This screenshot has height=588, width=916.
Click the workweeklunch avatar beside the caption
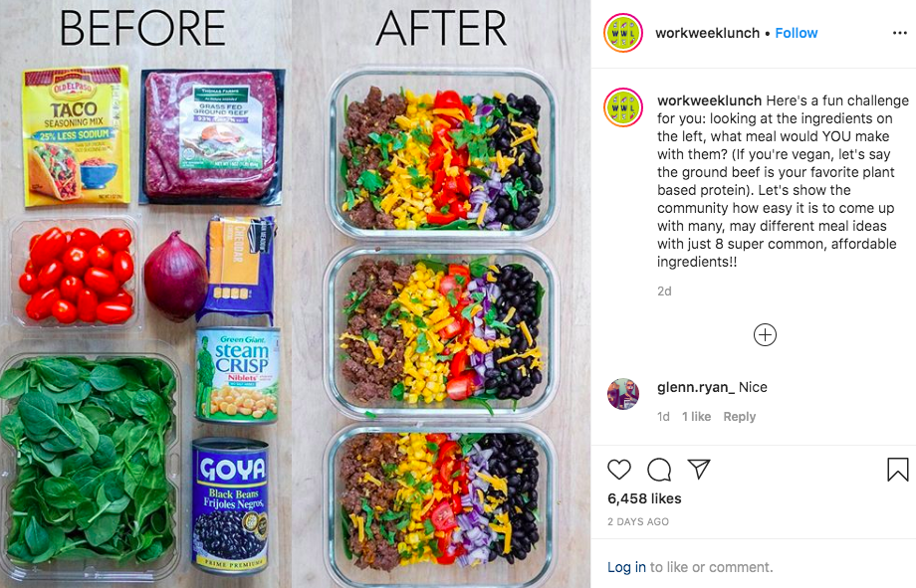(x=623, y=108)
